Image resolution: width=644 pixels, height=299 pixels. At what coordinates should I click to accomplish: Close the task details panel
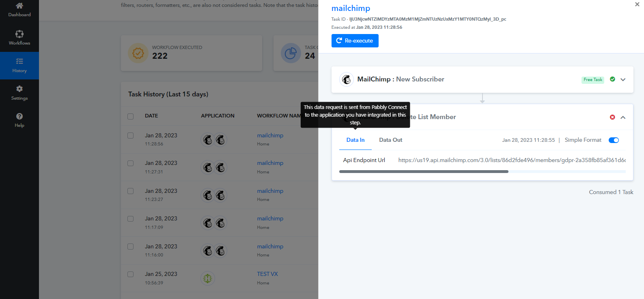tap(637, 4)
